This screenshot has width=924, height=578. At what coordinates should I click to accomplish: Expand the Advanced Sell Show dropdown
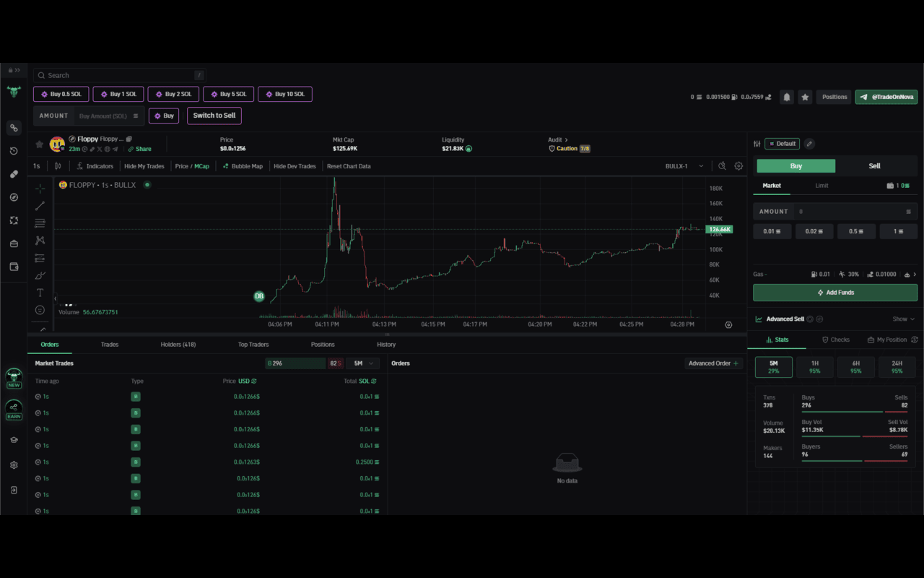tap(902, 319)
